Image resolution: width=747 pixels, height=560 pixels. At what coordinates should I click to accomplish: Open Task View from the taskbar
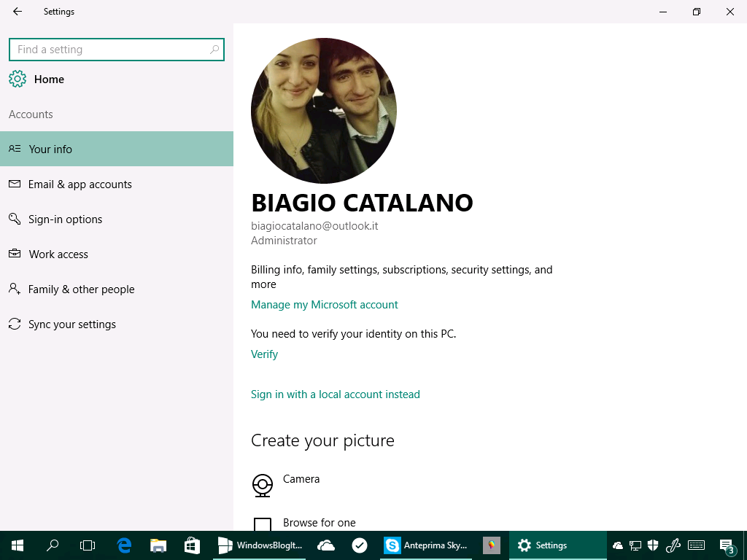(88, 545)
